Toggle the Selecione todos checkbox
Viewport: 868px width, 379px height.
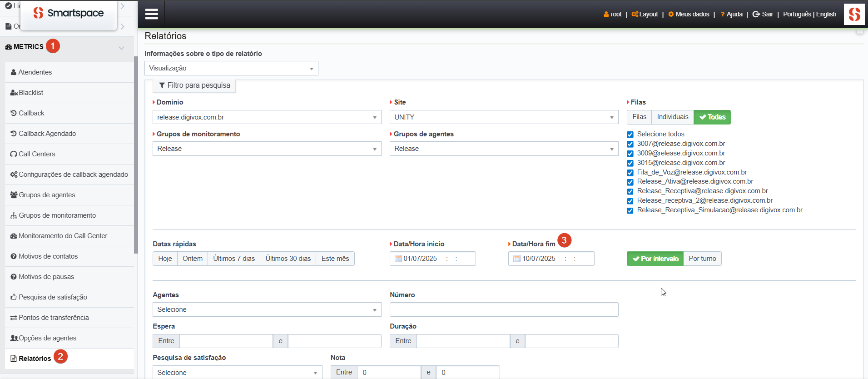tap(630, 135)
